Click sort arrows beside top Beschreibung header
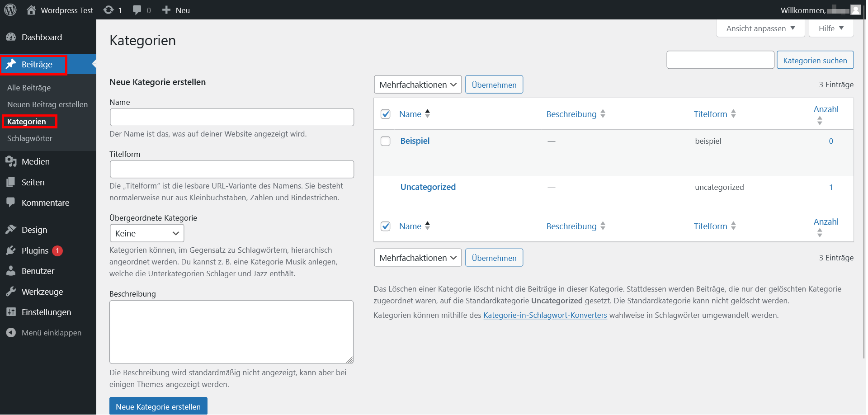The height and width of the screenshot is (415, 868). pyautogui.click(x=603, y=114)
